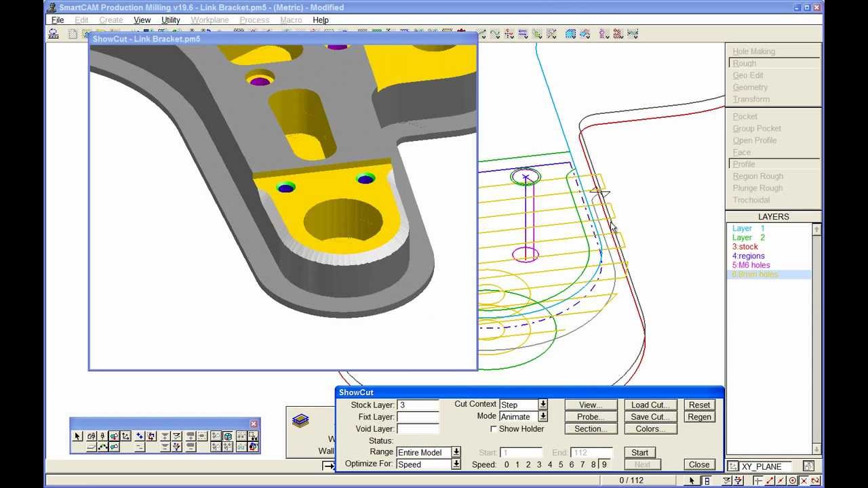Image resolution: width=868 pixels, height=488 pixels.
Task: Select 4:regions in the layers list
Action: pos(749,256)
